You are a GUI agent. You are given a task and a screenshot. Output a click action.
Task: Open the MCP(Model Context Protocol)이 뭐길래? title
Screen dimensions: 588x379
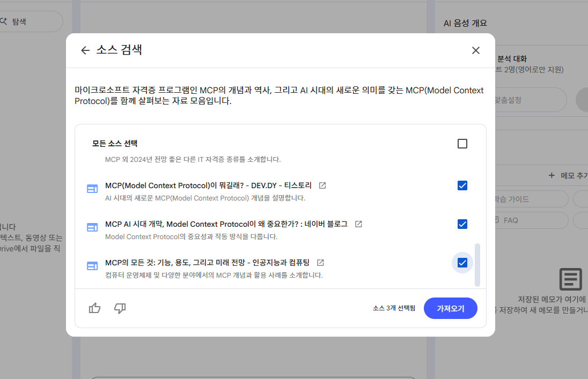209,185
